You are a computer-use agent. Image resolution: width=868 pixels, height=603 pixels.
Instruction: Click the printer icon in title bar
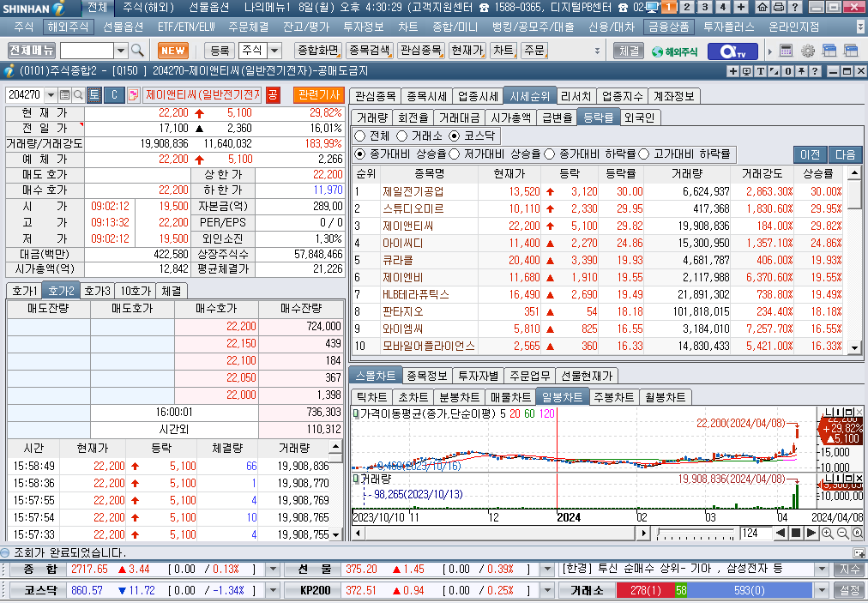click(x=778, y=7)
